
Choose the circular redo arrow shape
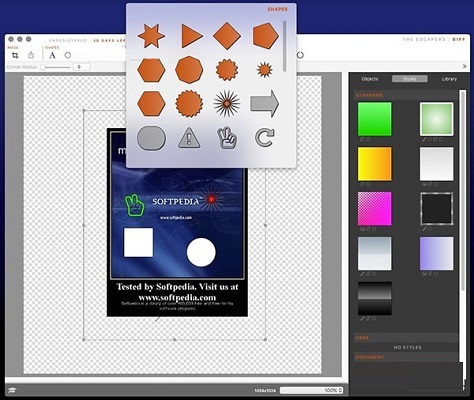click(x=265, y=138)
